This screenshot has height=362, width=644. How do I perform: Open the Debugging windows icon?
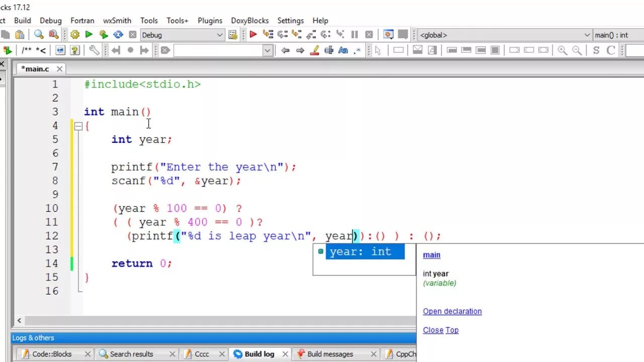[x=388, y=35]
